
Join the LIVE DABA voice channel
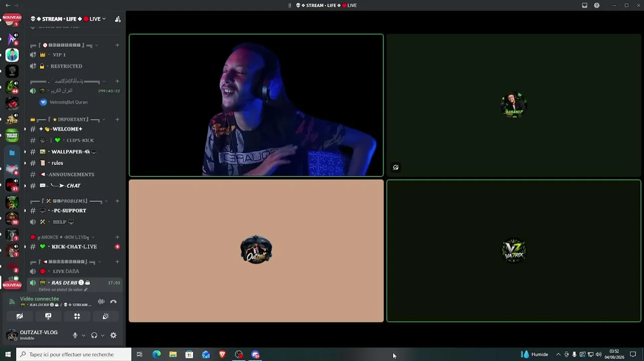tap(73, 271)
